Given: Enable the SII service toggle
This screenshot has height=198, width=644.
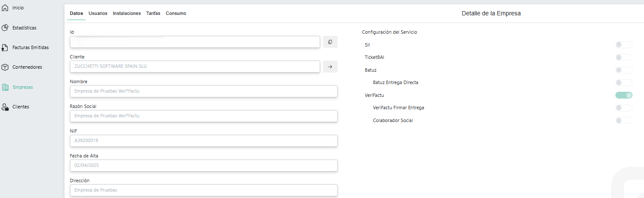Looking at the screenshot, I should [x=624, y=45].
